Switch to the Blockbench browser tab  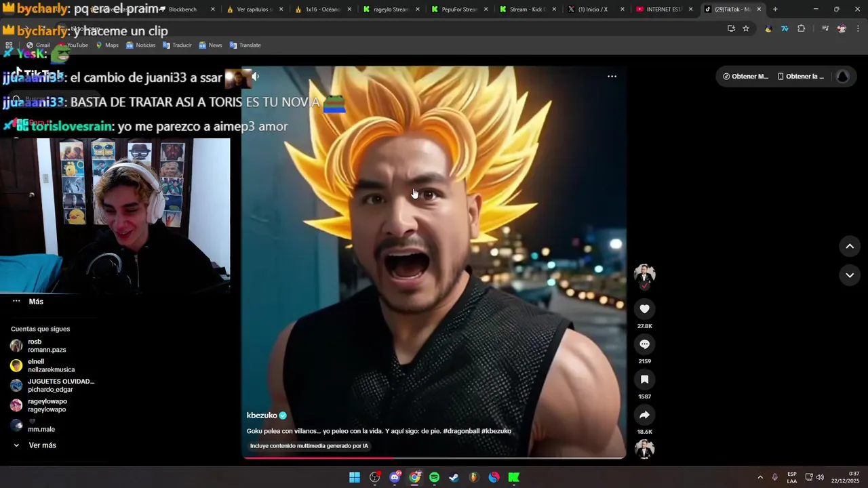tap(182, 9)
